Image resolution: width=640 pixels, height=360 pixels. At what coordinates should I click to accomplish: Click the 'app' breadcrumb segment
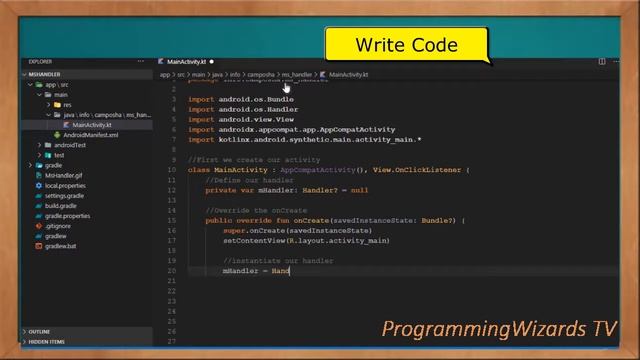click(165, 75)
